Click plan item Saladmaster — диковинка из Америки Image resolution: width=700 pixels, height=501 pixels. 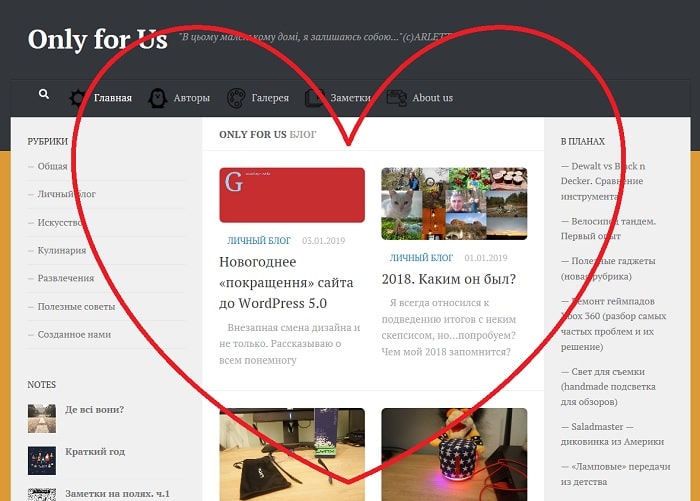pyautogui.click(x=612, y=434)
